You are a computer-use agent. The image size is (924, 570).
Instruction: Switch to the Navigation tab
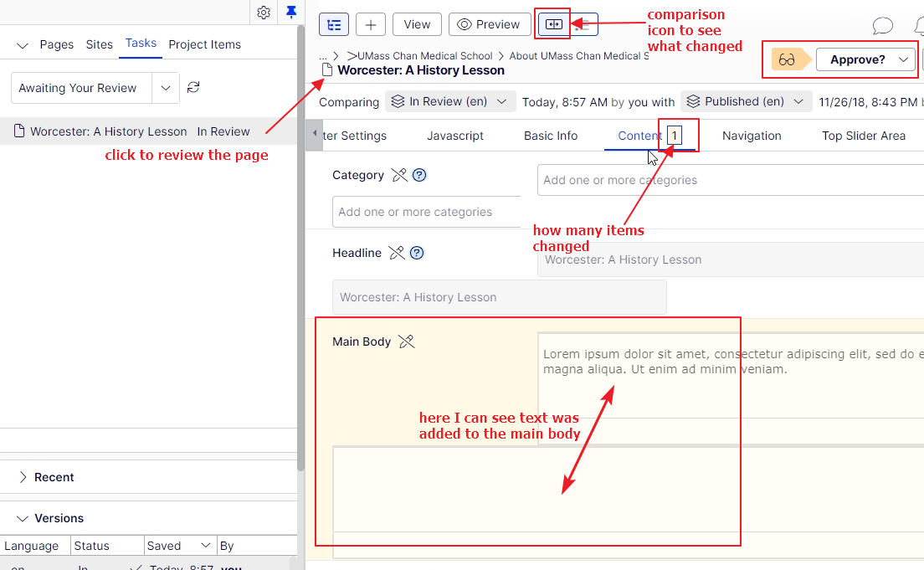pyautogui.click(x=751, y=136)
